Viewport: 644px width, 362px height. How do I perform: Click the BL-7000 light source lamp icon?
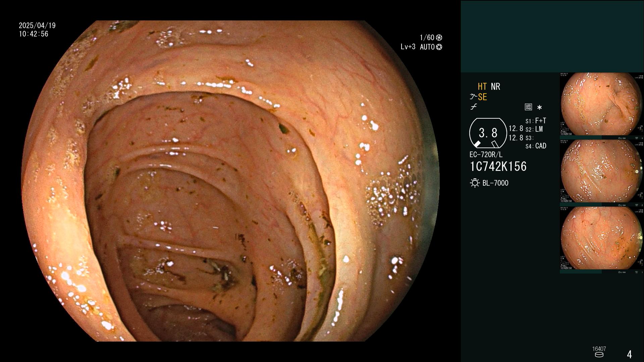[x=475, y=183]
